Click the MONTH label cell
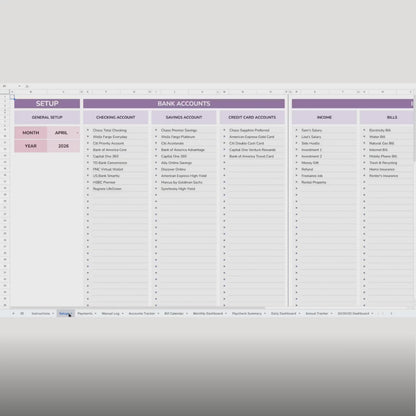Viewport: 416px width, 416px height. point(31,133)
